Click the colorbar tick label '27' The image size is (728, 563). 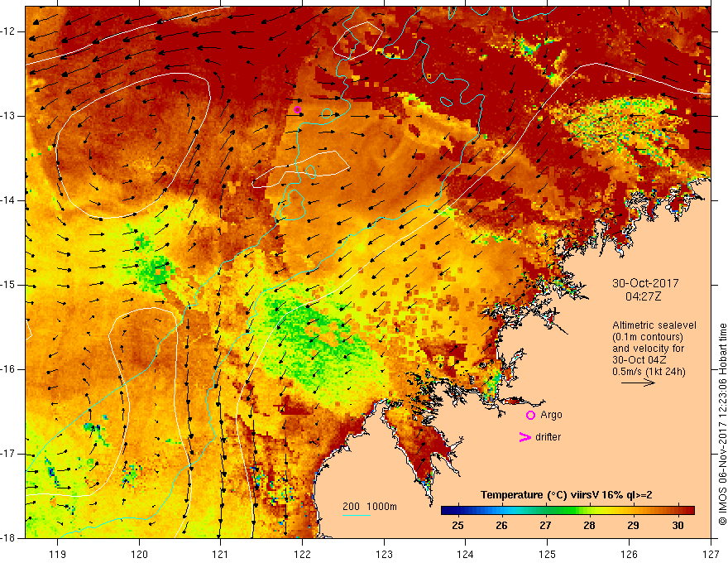click(545, 526)
